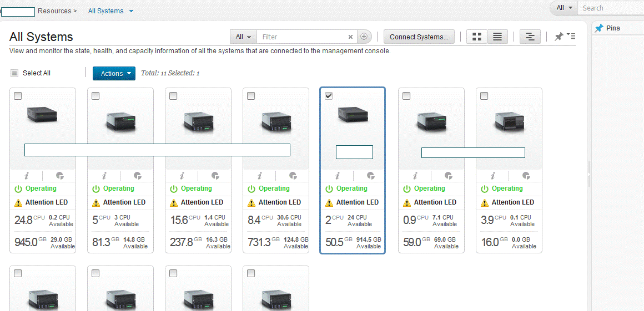The width and height of the screenshot is (644, 311).
Task: Open capacity pie chart icon on 24.8 CPU system
Action: (x=60, y=176)
